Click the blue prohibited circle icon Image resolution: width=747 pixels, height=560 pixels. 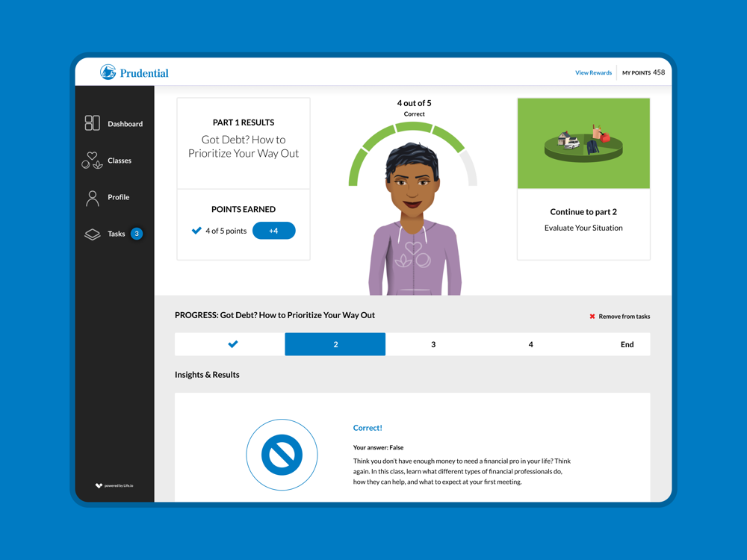pyautogui.click(x=282, y=455)
